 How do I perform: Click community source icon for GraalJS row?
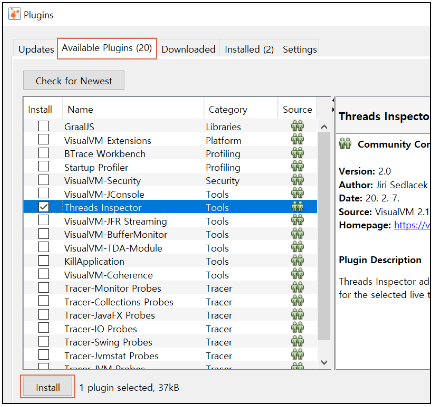pos(297,126)
